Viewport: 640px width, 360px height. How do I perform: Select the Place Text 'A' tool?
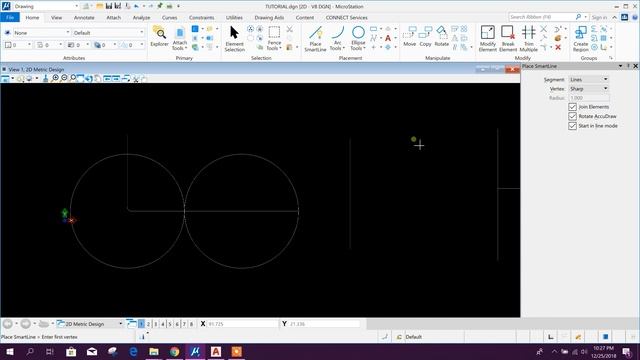click(x=388, y=38)
